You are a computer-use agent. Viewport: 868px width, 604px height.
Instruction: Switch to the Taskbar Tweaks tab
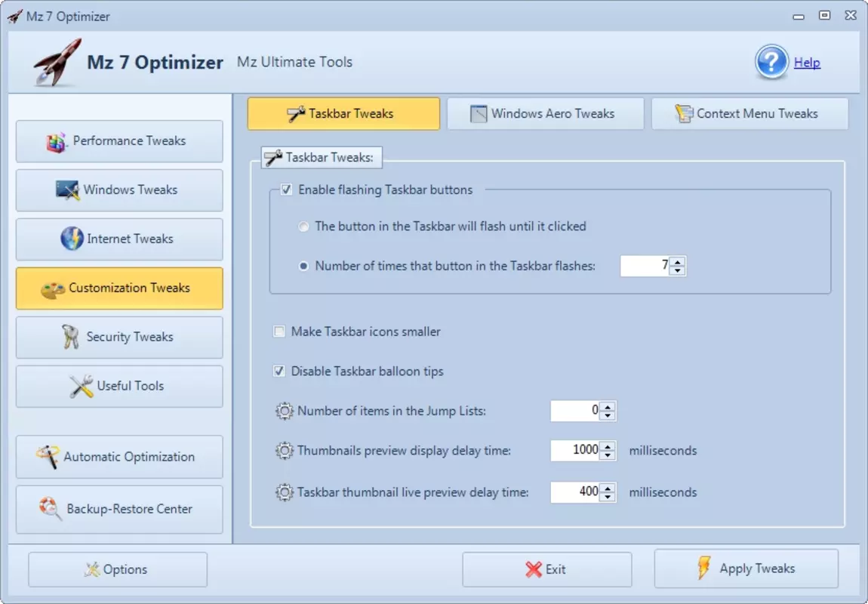tap(343, 113)
